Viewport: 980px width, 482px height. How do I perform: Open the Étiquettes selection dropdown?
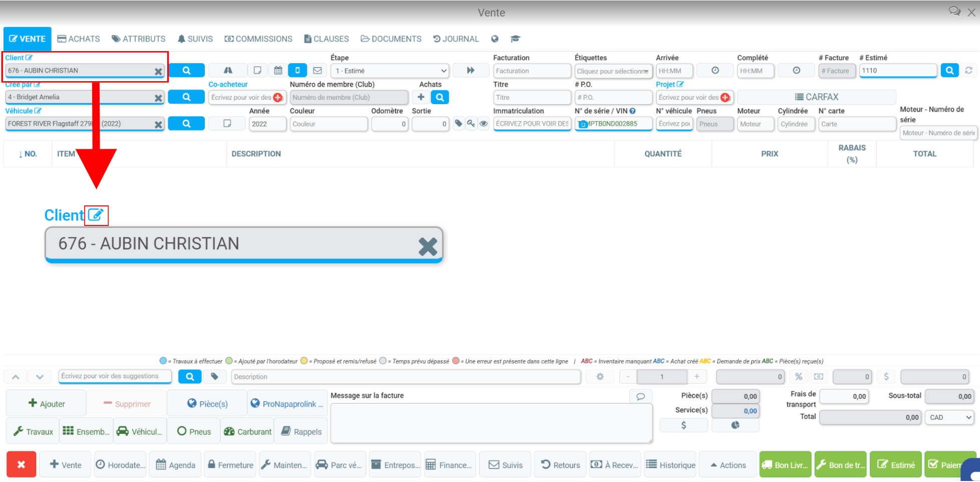[x=613, y=71]
